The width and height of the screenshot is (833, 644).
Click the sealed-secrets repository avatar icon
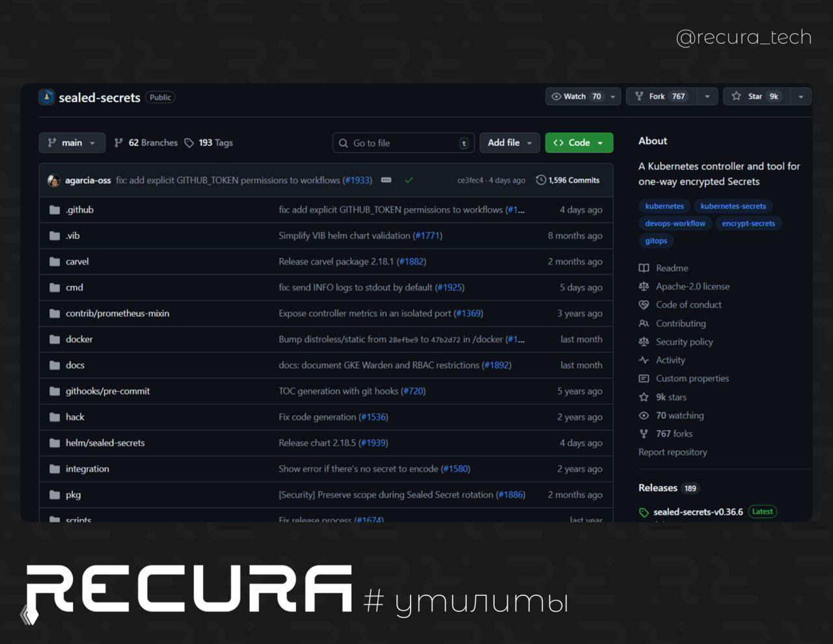46,97
